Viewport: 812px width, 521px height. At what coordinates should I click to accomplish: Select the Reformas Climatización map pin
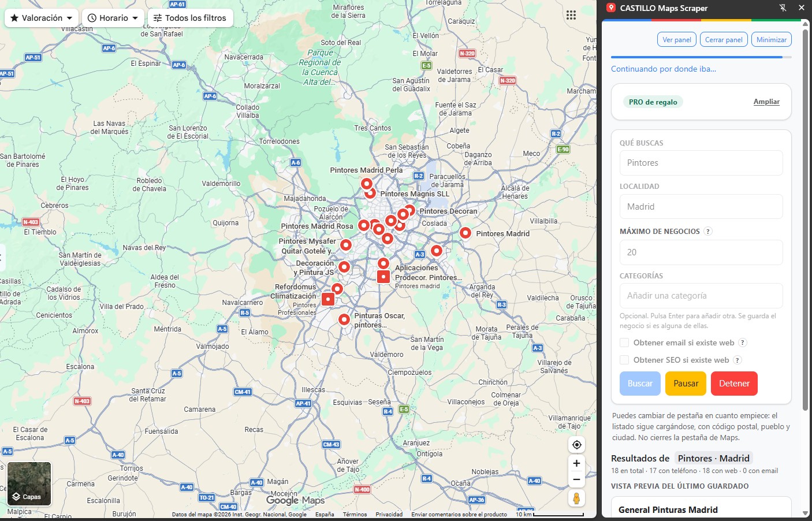point(337,288)
